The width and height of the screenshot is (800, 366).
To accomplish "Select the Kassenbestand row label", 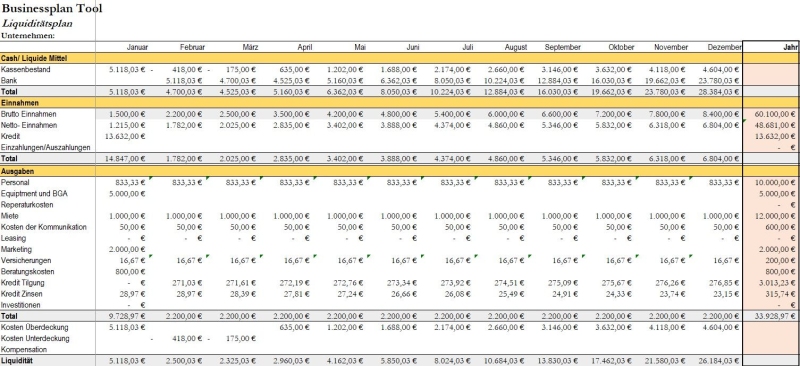I will pyautogui.click(x=26, y=69).
